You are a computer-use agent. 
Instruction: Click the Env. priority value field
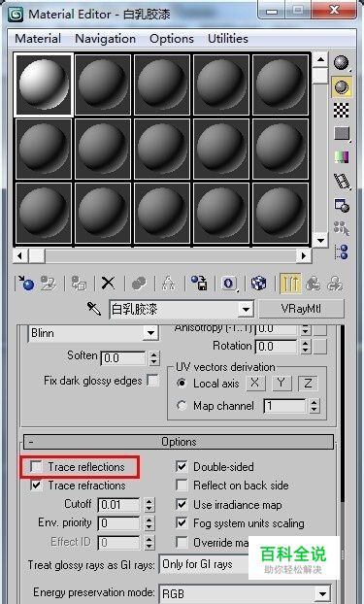tap(119, 523)
